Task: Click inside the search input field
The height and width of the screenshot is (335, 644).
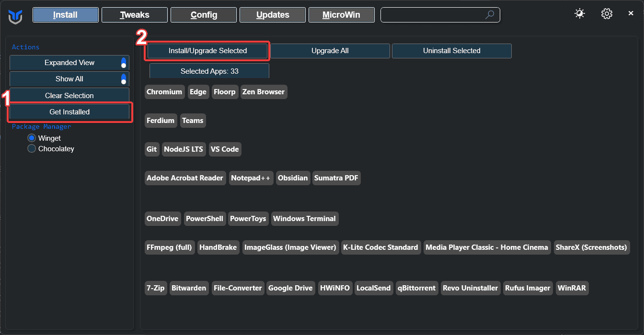Action: (x=431, y=15)
